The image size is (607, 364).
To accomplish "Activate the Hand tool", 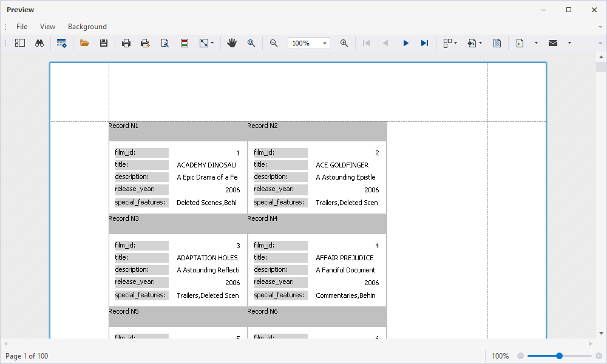I will (x=232, y=43).
